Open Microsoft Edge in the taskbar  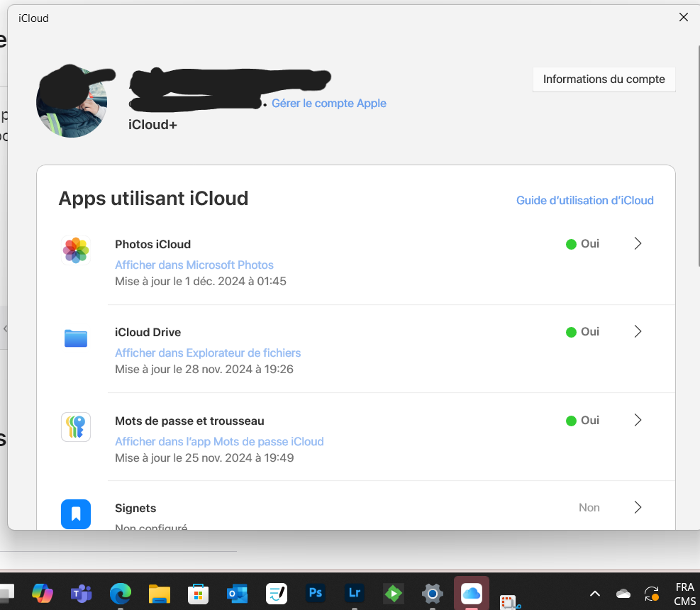click(x=121, y=593)
